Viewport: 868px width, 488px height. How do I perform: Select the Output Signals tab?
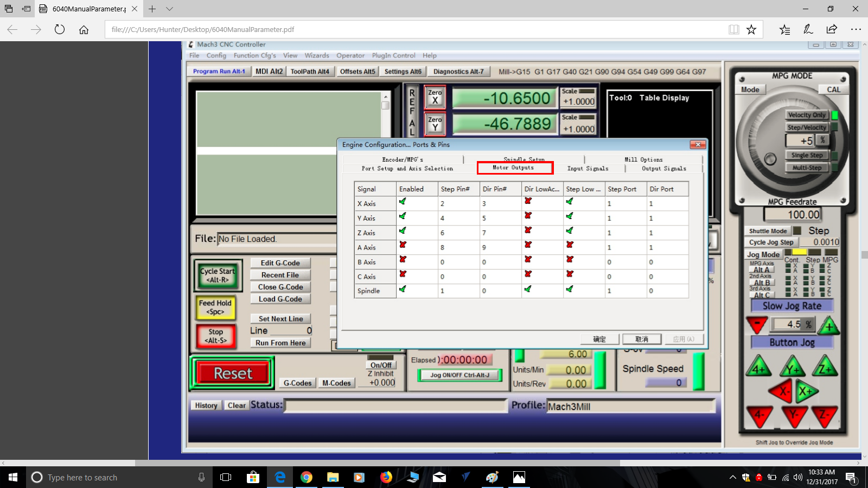point(664,169)
